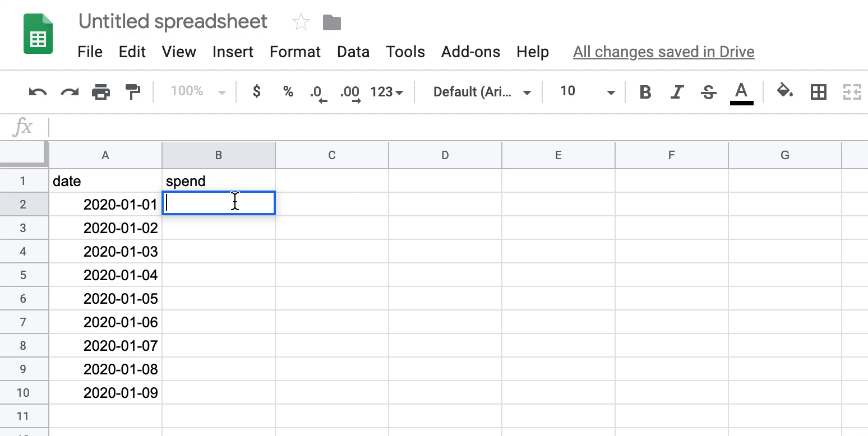This screenshot has width=868, height=436.
Task: Click the Undo arrow icon
Action: click(38, 92)
